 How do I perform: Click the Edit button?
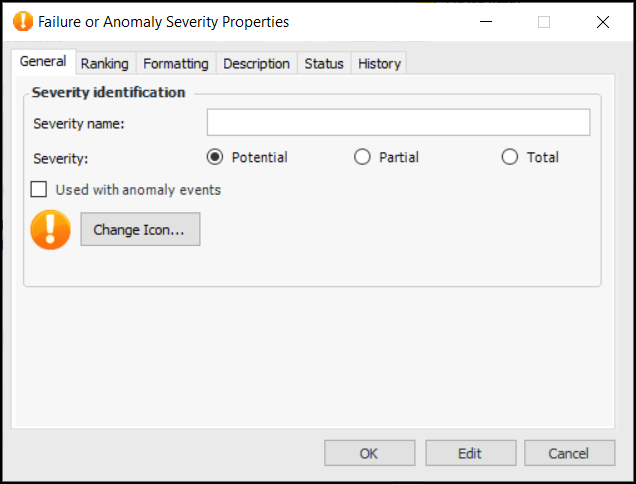click(x=470, y=453)
